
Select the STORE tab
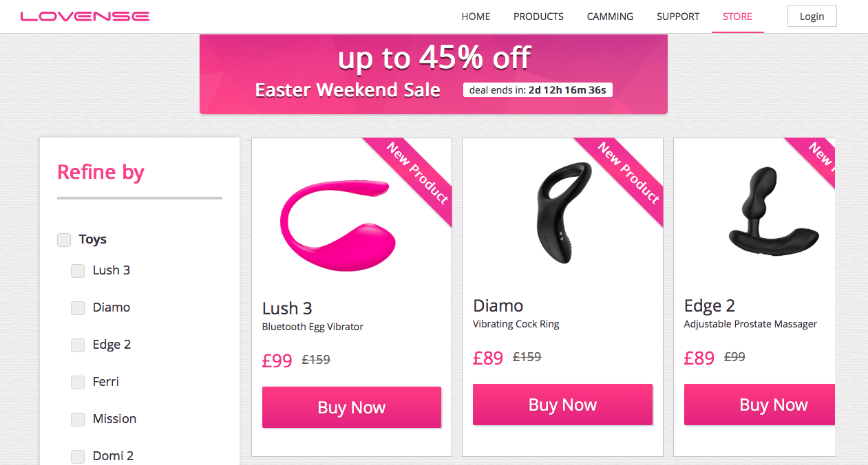(x=737, y=17)
